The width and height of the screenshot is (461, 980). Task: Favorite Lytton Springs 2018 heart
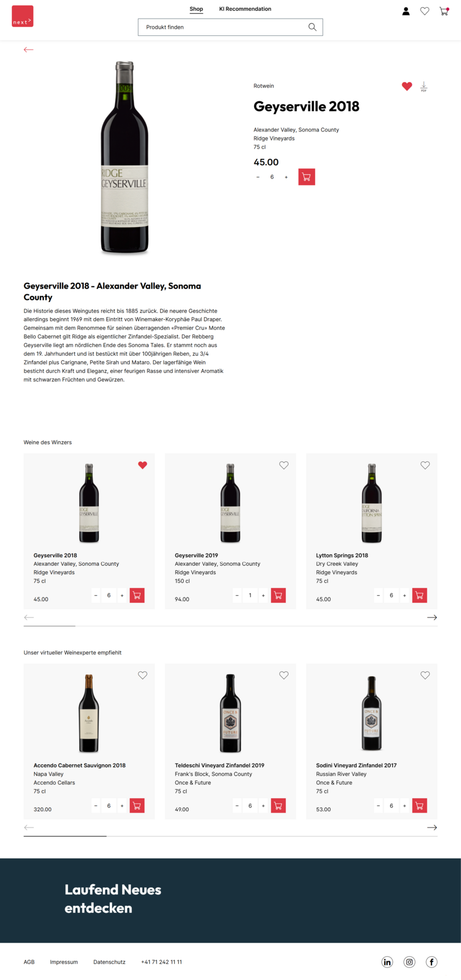click(x=425, y=465)
